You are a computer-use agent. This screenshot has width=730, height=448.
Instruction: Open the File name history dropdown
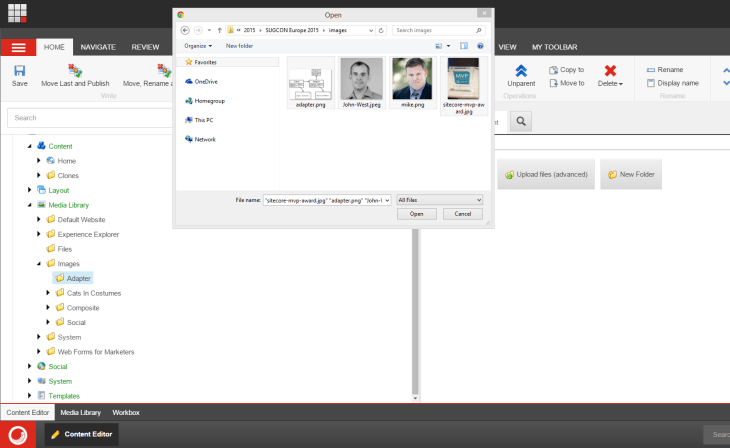pos(387,200)
